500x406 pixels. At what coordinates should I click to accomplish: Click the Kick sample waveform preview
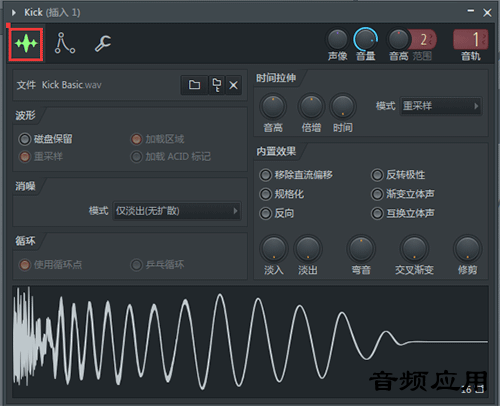coord(250,341)
